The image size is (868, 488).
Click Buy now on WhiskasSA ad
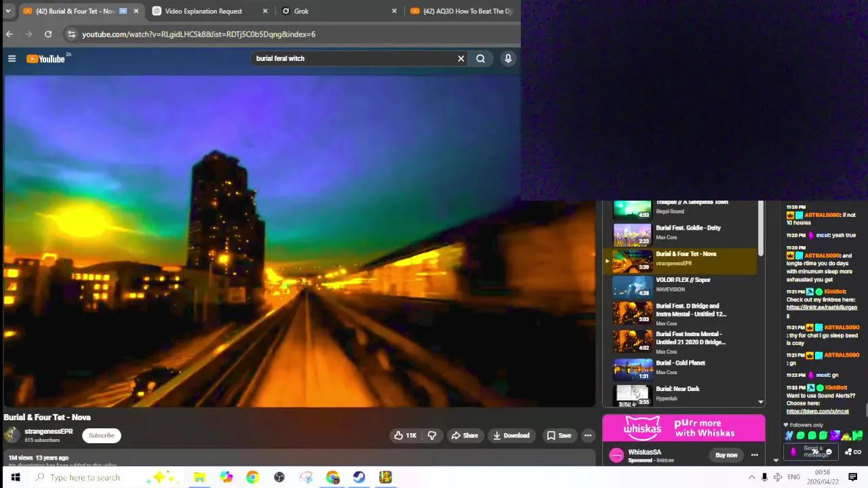coord(726,455)
